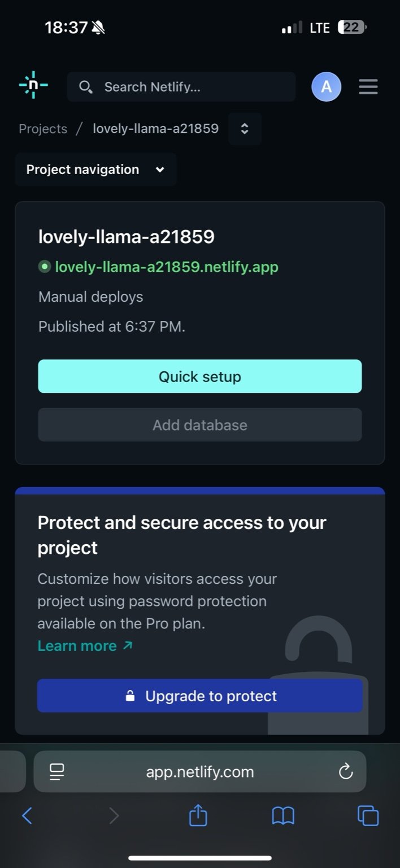The height and width of the screenshot is (868, 400).
Task: Expand the project switcher chevrons
Action: (245, 129)
